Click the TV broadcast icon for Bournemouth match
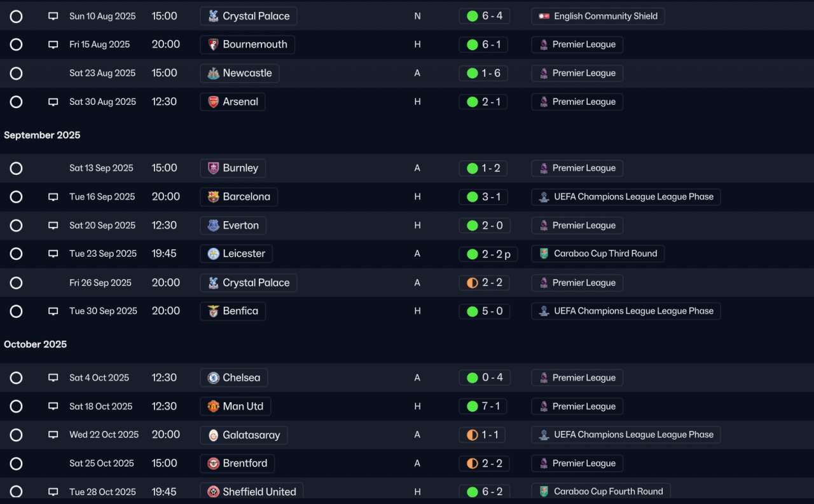 tap(53, 44)
